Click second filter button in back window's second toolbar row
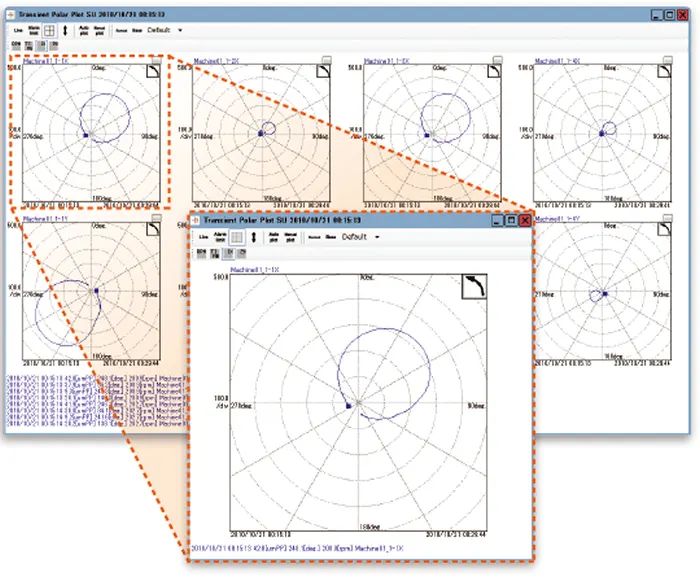 pos(29,45)
